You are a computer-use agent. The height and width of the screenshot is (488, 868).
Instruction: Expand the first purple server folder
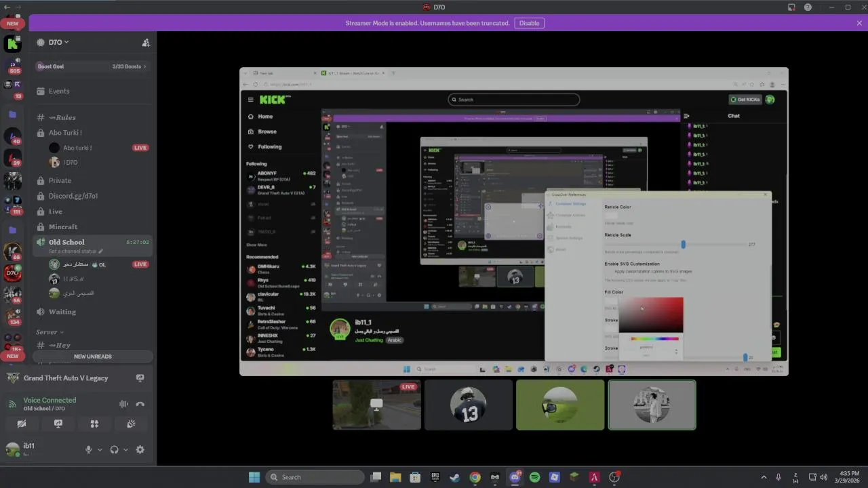[12, 115]
